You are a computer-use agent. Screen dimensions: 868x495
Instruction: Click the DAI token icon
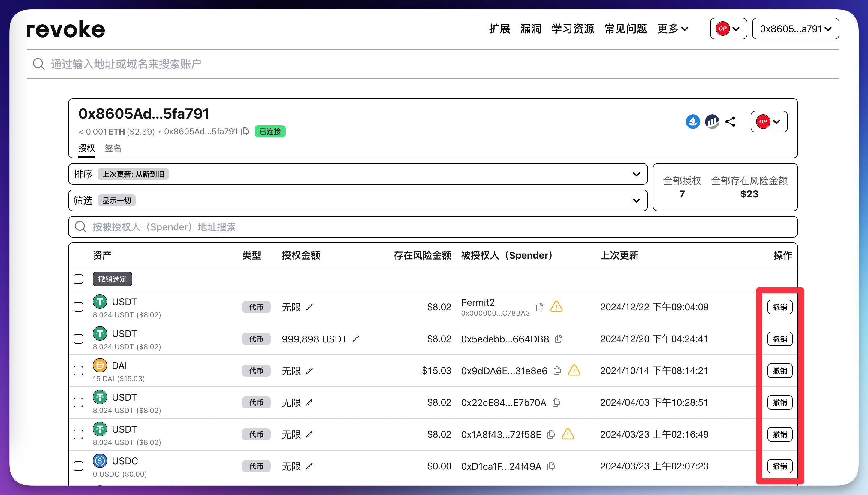100,365
